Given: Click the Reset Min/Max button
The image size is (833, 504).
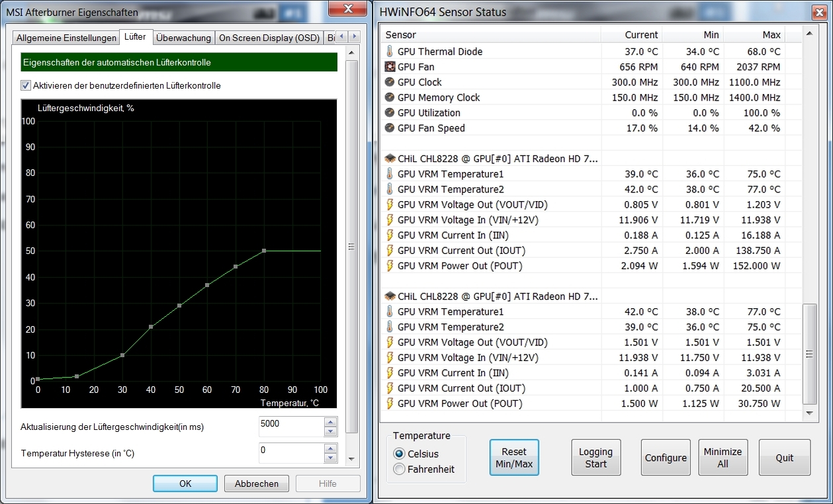Looking at the screenshot, I should tap(514, 458).
